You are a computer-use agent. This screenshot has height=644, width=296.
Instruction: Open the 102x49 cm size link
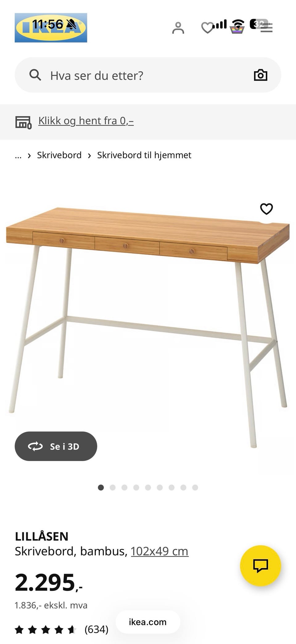pyautogui.click(x=159, y=551)
